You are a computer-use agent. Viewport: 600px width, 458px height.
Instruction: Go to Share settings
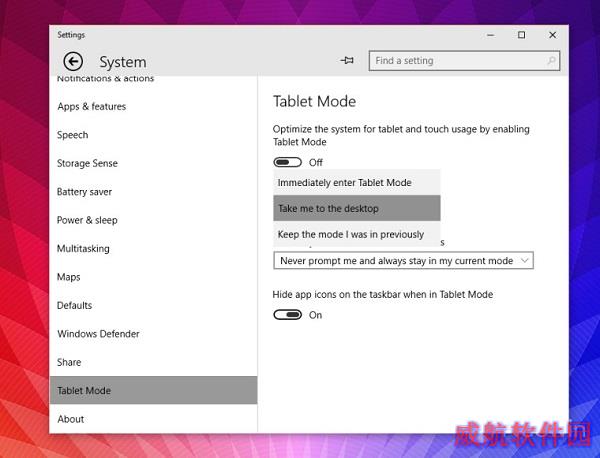[153, 362]
